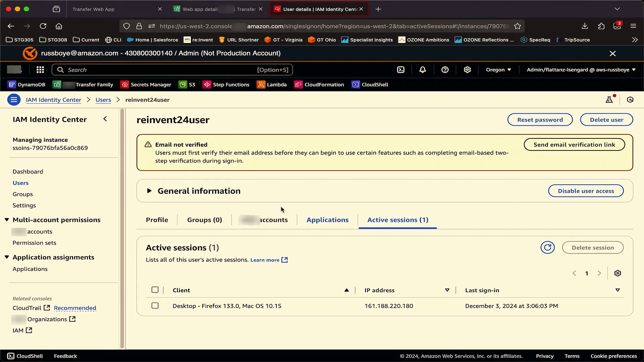The height and width of the screenshot is (362, 644).
Task: Open Step Functions from the favorites bar
Action: 226,84
